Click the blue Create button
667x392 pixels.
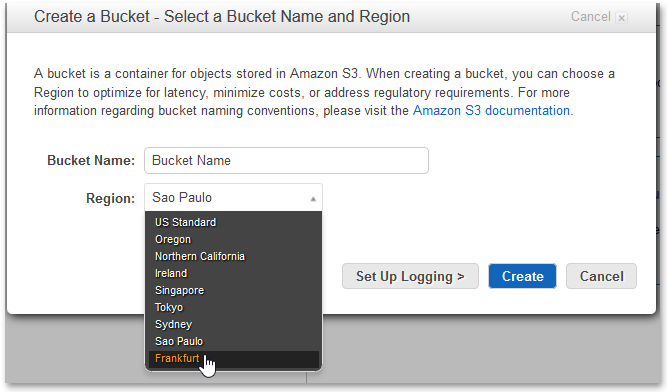[522, 276]
